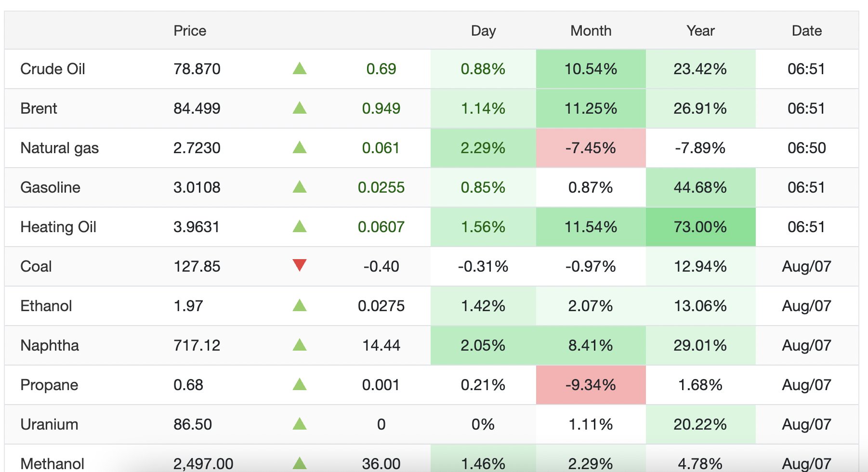Click the Year column header

coord(700,31)
